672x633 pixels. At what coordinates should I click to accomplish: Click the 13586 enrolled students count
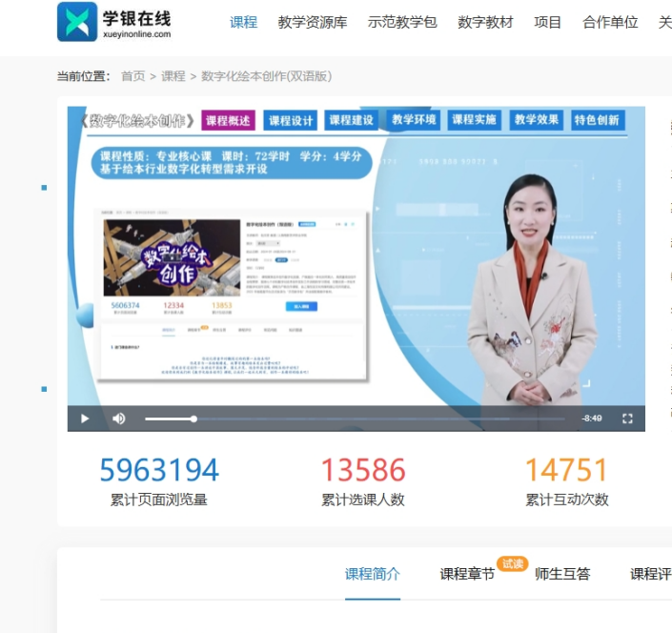pyautogui.click(x=362, y=470)
